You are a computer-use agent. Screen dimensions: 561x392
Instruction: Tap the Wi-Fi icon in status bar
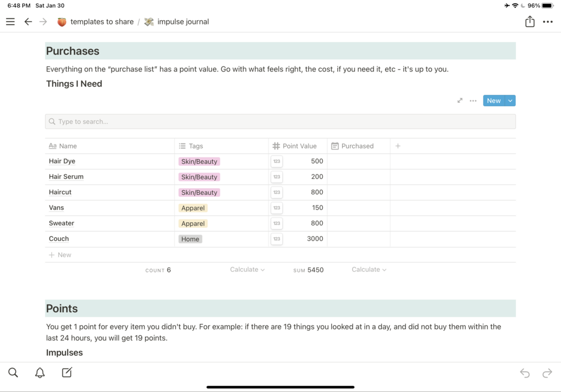pos(515,6)
